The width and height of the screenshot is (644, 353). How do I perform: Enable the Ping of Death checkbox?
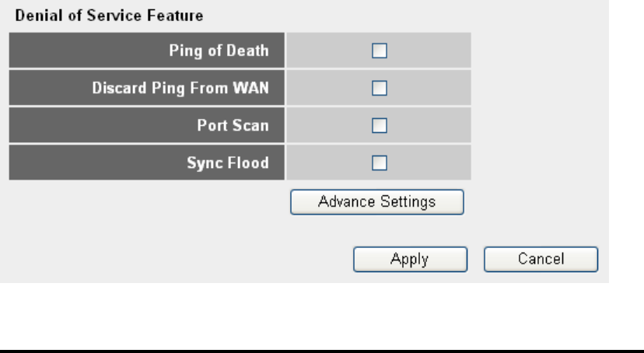(x=379, y=51)
